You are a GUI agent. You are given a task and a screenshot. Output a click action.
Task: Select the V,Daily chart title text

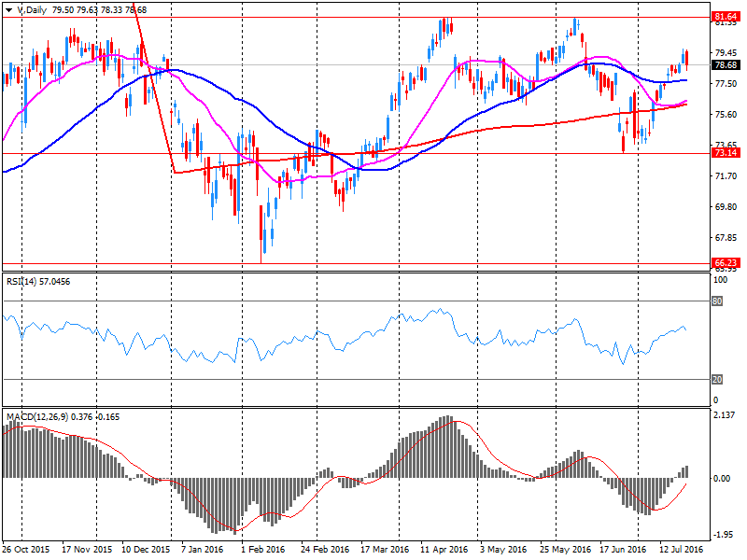(x=32, y=10)
